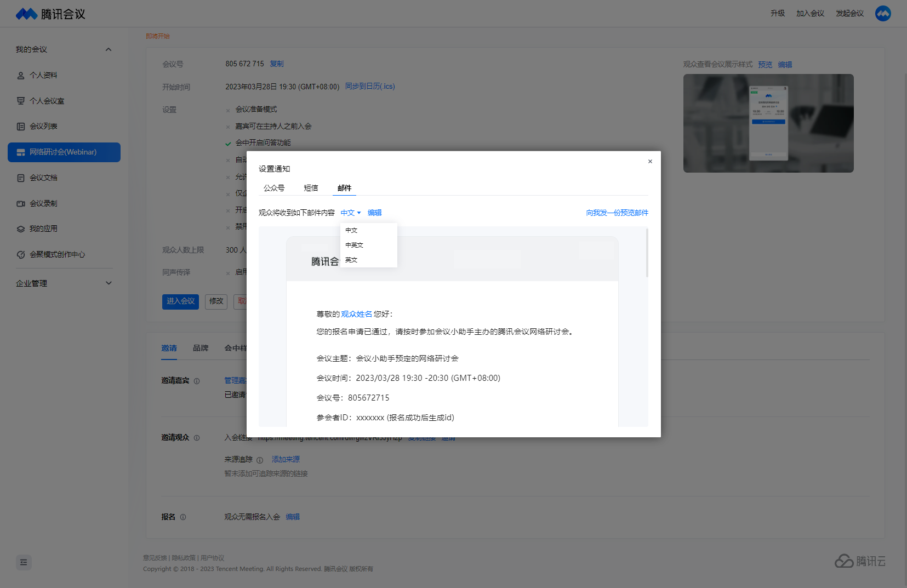Collapse the 我的会议 section
The image size is (907, 588).
(x=109, y=49)
